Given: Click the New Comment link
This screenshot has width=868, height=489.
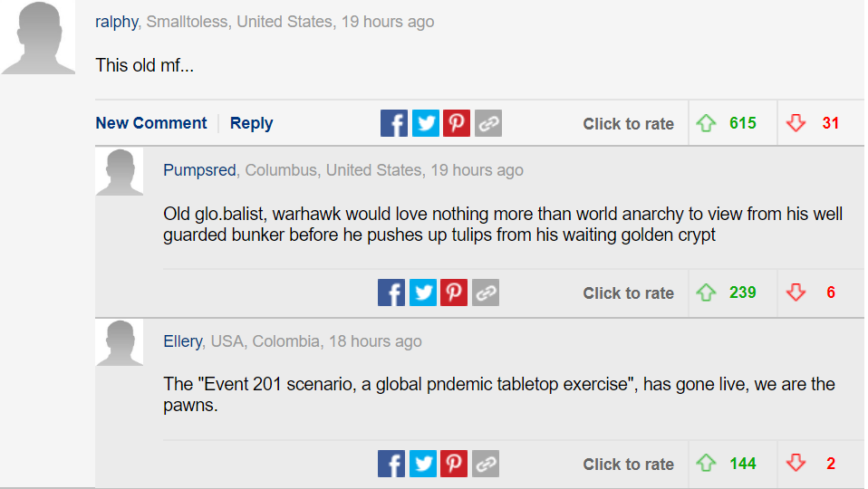Looking at the screenshot, I should tap(151, 123).
